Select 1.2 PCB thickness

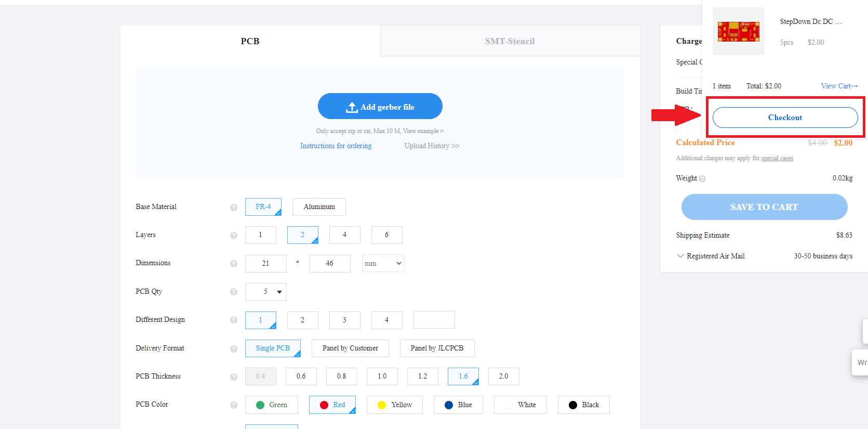pos(423,376)
